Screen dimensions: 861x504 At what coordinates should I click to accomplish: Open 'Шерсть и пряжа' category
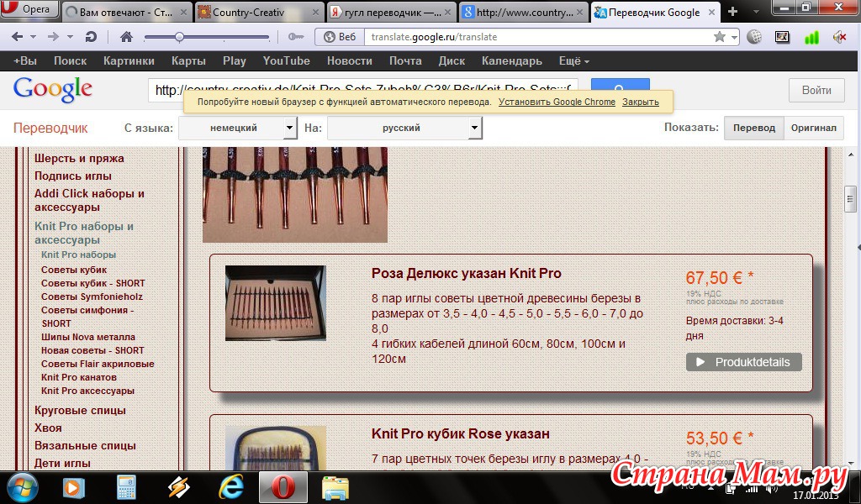coord(79,159)
